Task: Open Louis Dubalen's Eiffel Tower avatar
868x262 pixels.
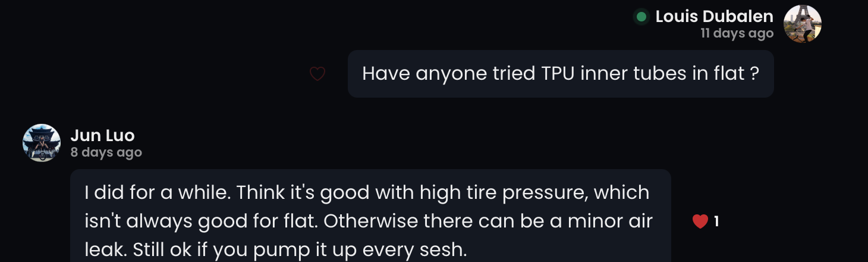Action: coord(802,24)
